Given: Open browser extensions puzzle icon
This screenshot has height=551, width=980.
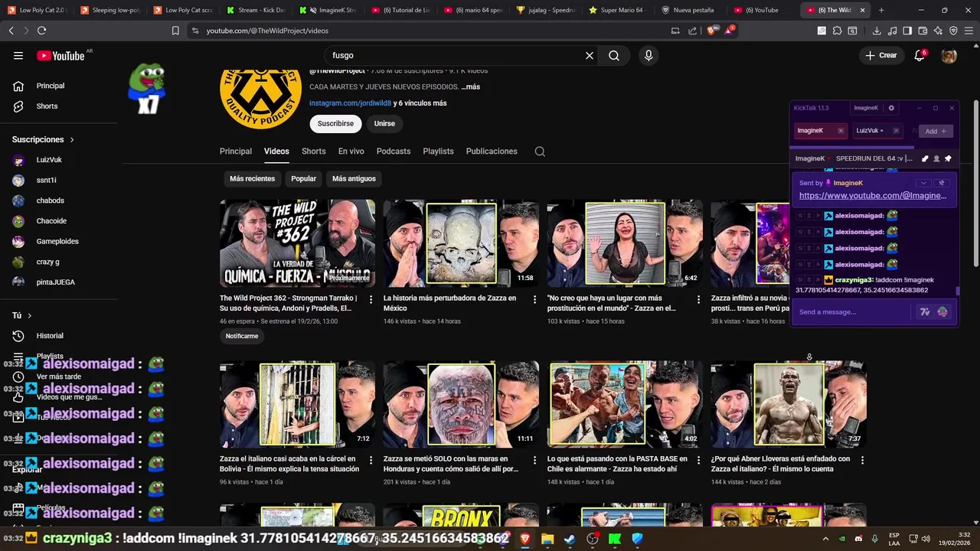Looking at the screenshot, I should pyautogui.click(x=837, y=31).
